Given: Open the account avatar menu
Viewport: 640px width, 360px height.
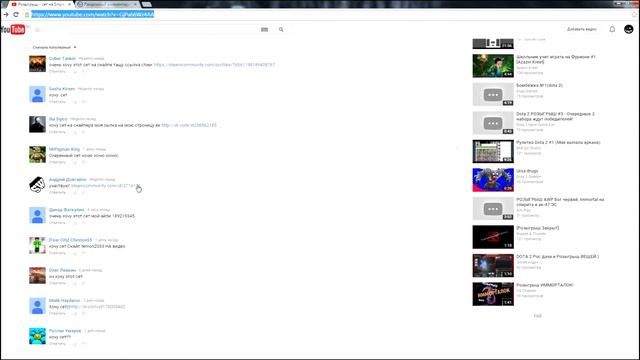Looking at the screenshot, I should pos(629,29).
